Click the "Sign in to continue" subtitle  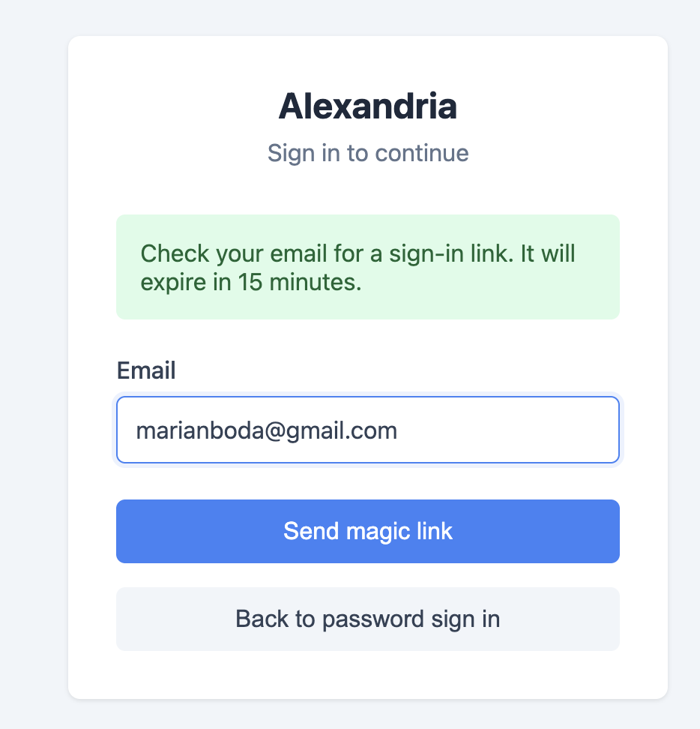pyautogui.click(x=367, y=153)
